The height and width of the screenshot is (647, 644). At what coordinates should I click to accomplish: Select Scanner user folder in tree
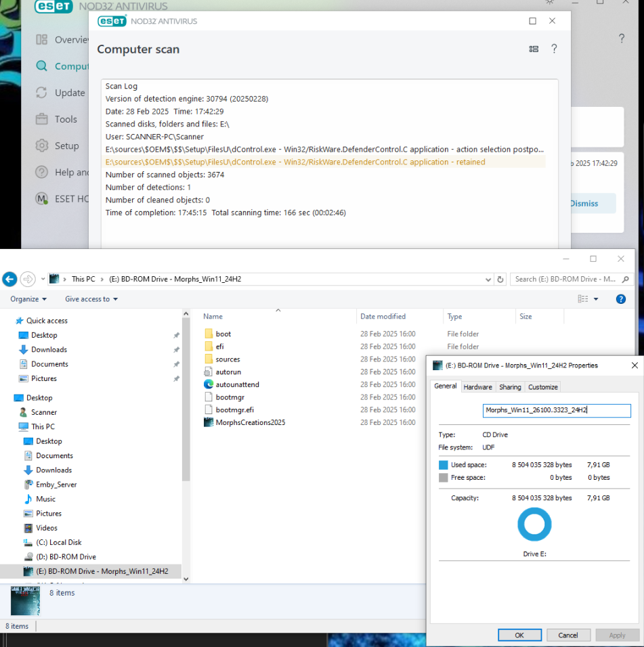coord(44,412)
